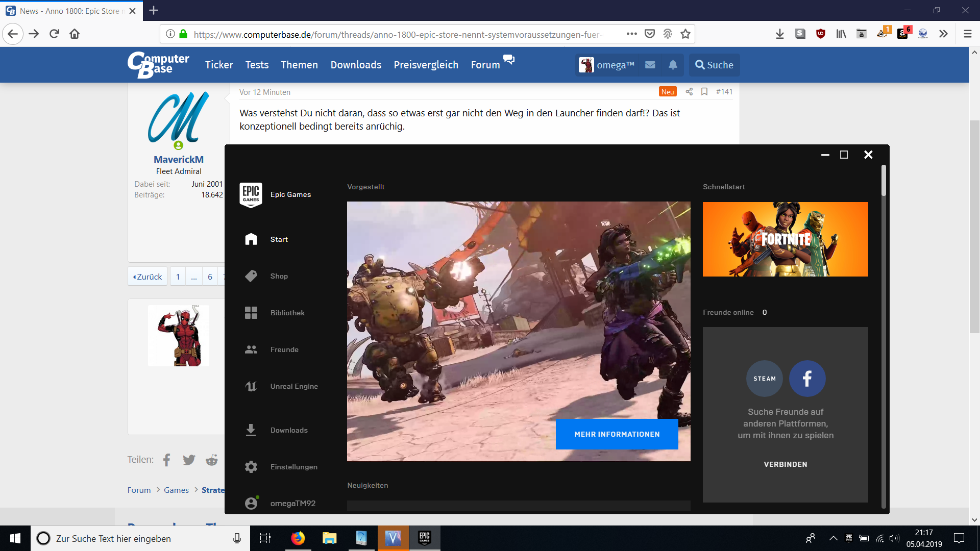The width and height of the screenshot is (980, 551).
Task: Select the Start tab in Epic launcher
Action: 279,239
